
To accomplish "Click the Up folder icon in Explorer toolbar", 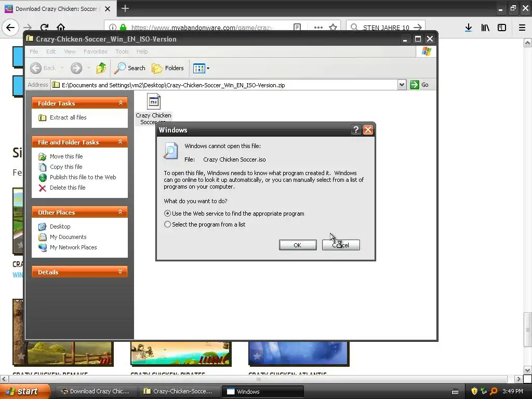I will click(x=101, y=68).
